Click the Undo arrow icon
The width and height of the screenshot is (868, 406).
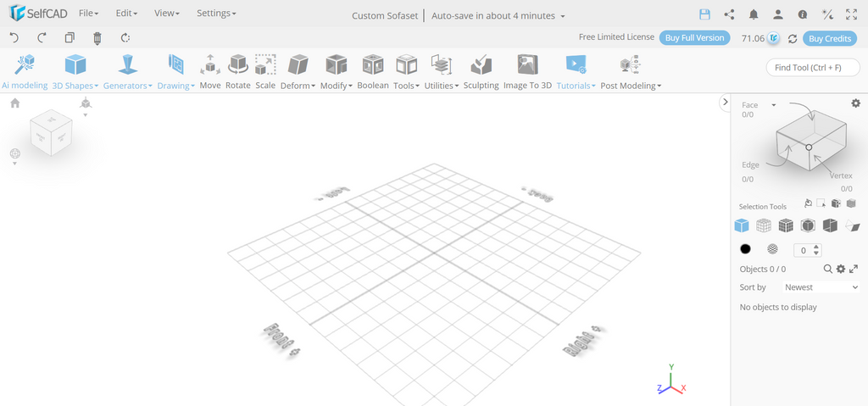[14, 37]
